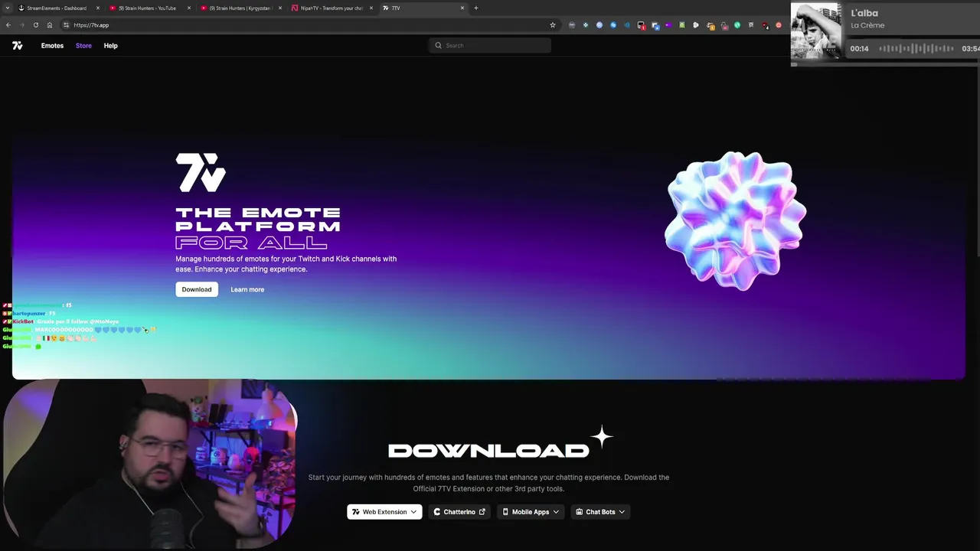Open the Learn more link
This screenshot has width=980, height=551.
(x=247, y=289)
